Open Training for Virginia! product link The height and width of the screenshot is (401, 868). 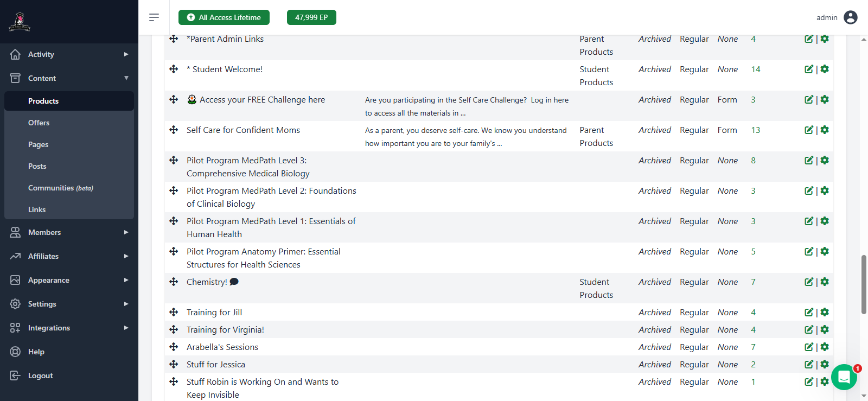tap(225, 329)
